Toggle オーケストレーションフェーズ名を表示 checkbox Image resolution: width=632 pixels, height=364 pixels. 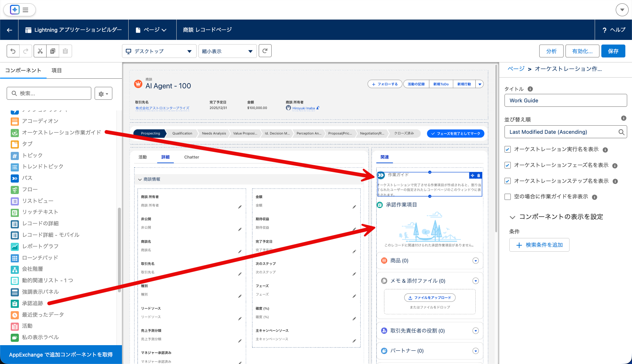tap(508, 165)
